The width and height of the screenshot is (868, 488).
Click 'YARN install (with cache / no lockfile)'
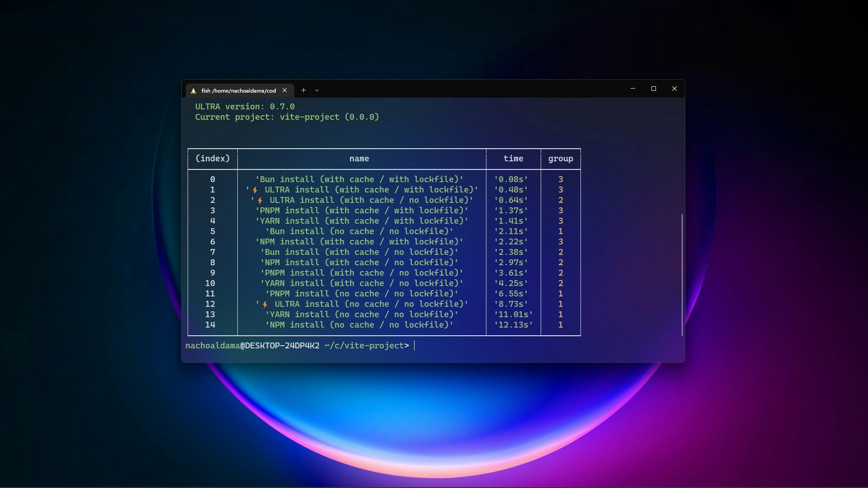pyautogui.click(x=362, y=283)
